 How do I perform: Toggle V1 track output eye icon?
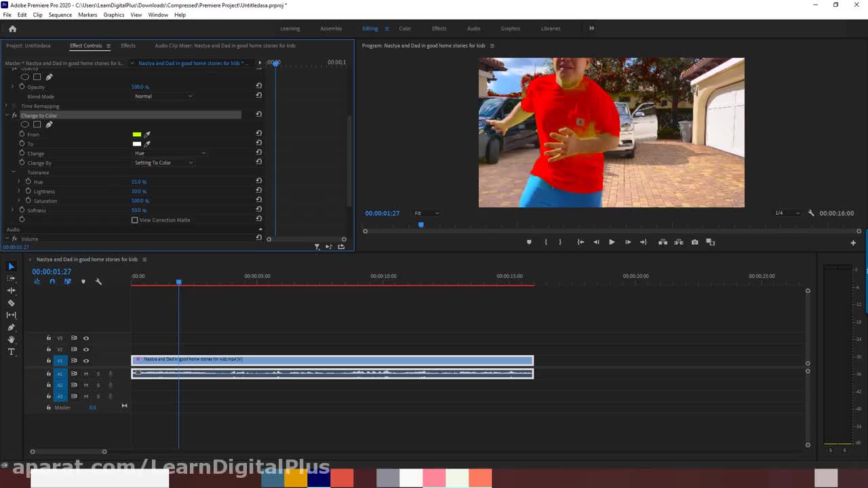(86, 361)
